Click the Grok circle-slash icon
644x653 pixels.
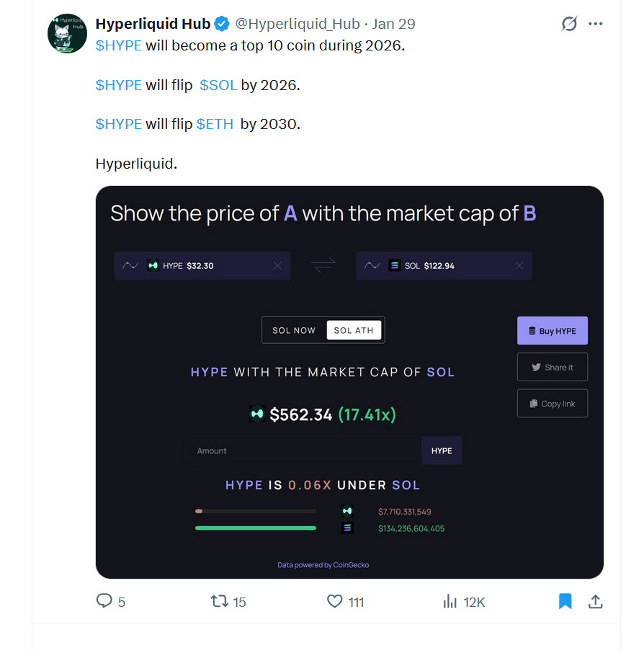[x=569, y=24]
